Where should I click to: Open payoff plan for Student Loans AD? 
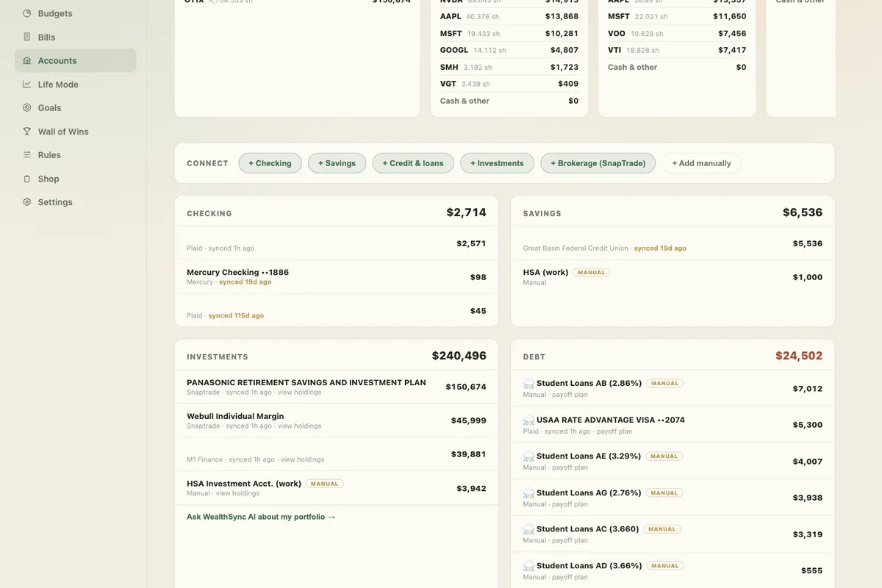coord(570,577)
